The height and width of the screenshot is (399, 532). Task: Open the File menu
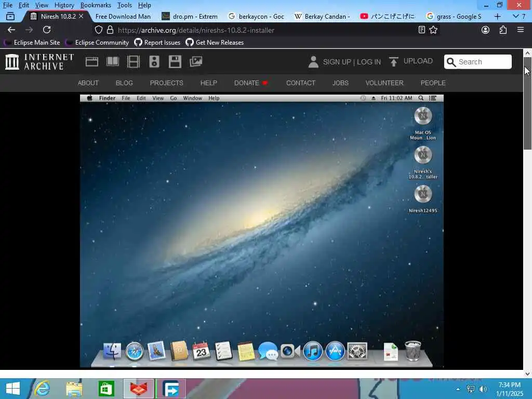[x=7, y=5]
